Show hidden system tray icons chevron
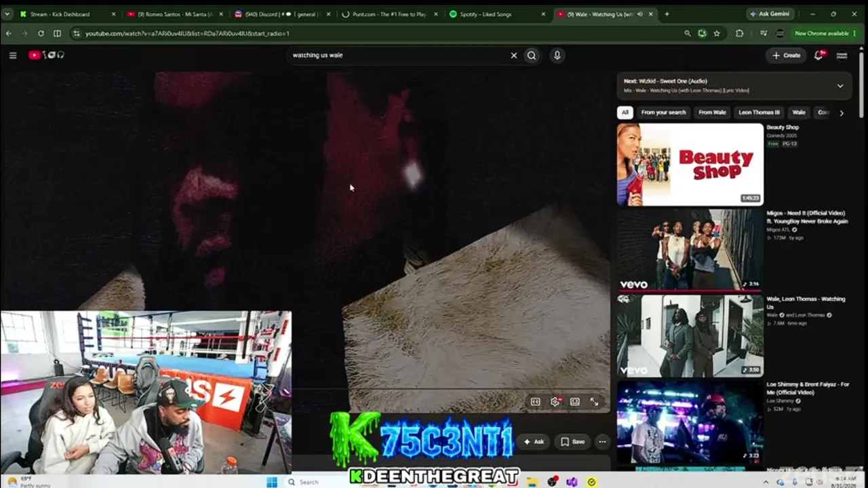 (x=767, y=482)
